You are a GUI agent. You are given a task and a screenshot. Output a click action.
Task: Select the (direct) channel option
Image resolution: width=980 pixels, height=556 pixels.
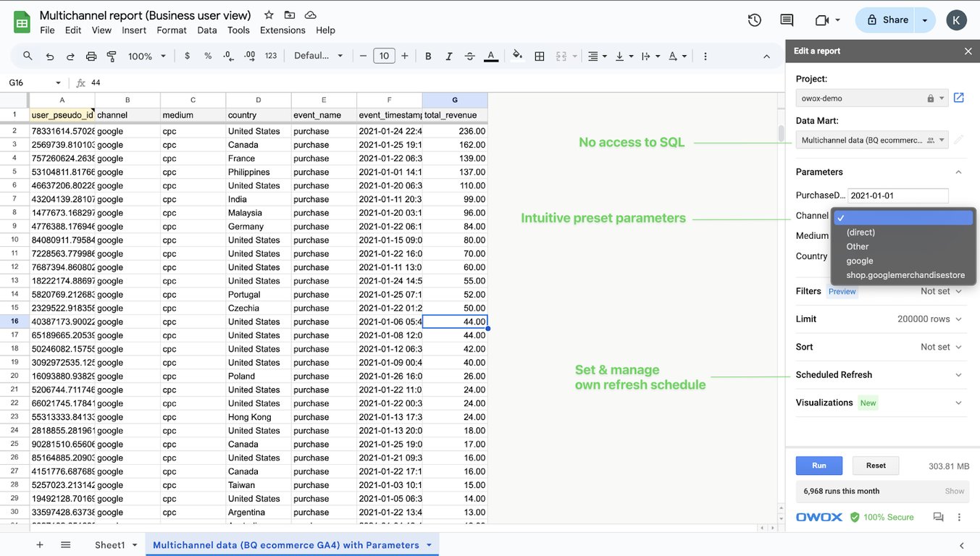[x=860, y=232]
